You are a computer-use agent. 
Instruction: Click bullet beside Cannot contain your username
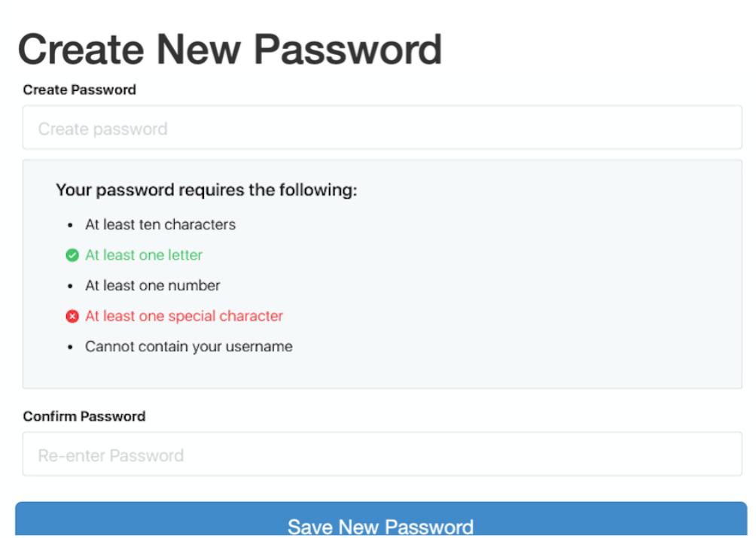tap(70, 348)
